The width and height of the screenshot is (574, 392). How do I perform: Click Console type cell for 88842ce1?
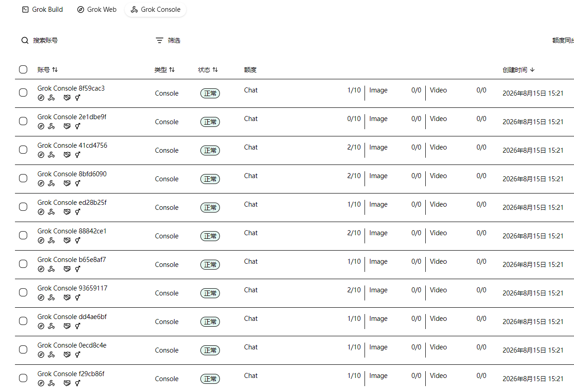pos(167,236)
